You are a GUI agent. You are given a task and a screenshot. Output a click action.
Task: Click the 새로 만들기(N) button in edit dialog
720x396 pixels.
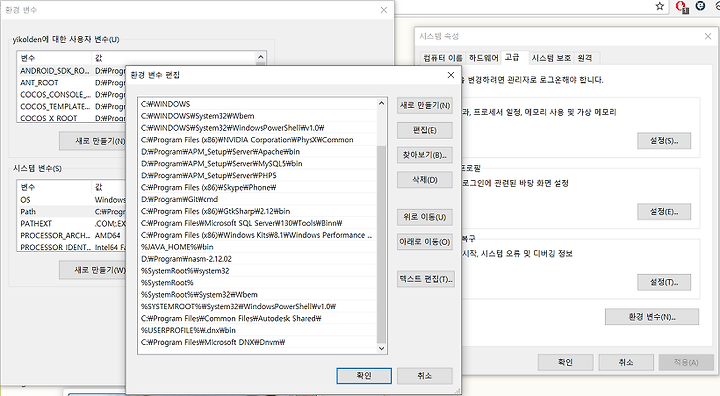tap(425, 106)
